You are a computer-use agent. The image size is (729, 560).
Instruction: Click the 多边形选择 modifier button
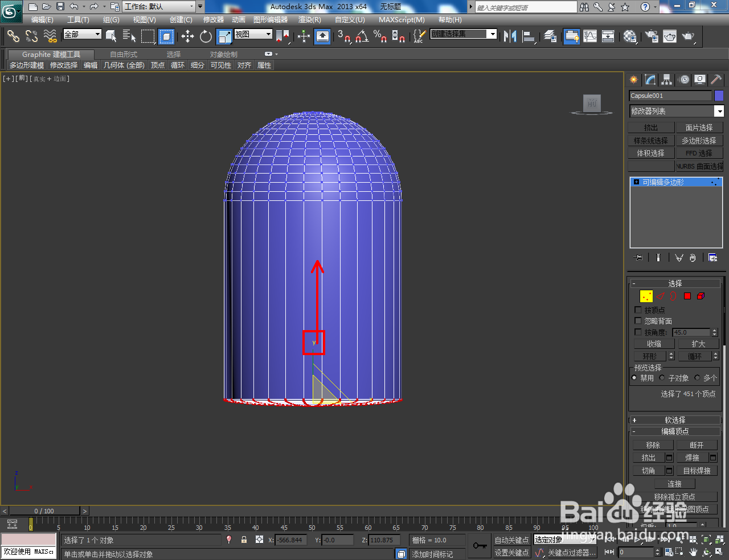(699, 141)
